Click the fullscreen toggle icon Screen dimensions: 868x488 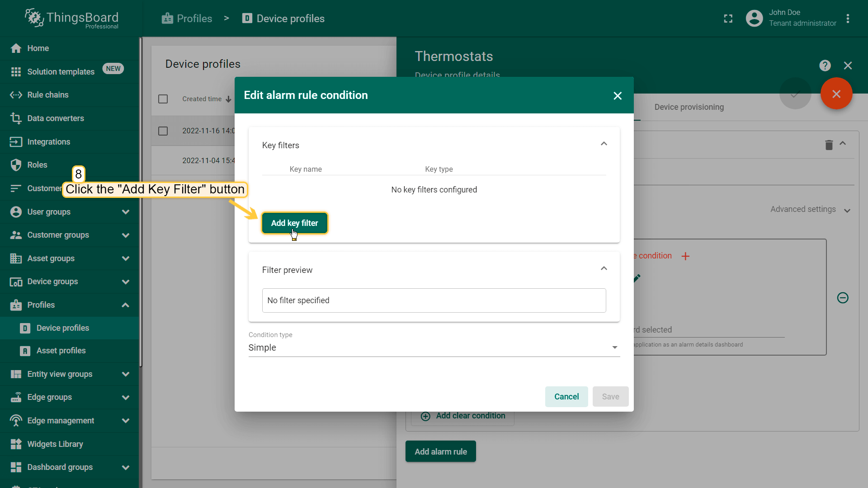[728, 19]
